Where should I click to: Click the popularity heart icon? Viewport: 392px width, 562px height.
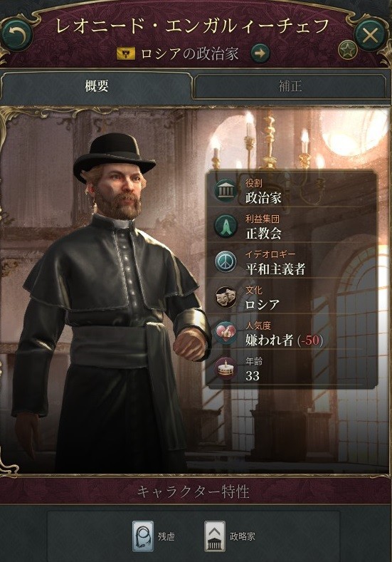(x=226, y=333)
